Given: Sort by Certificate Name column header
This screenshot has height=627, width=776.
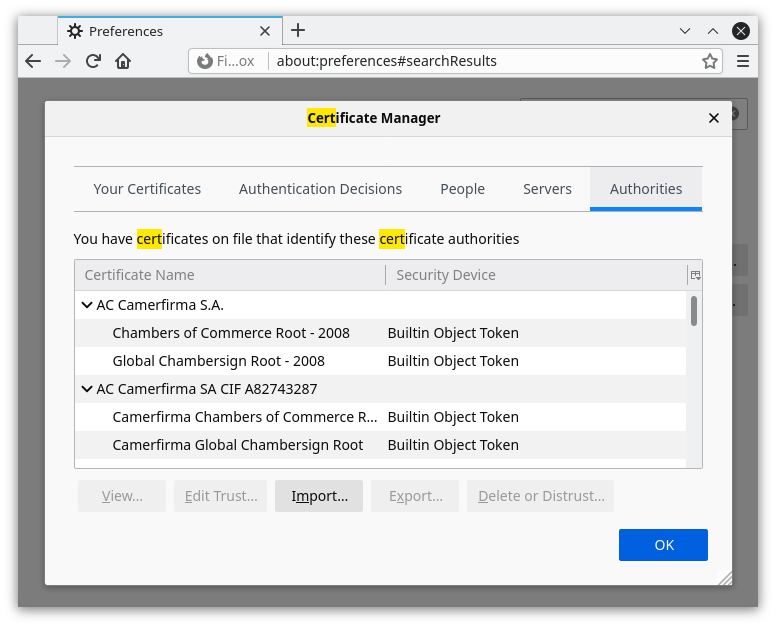Looking at the screenshot, I should [x=230, y=275].
